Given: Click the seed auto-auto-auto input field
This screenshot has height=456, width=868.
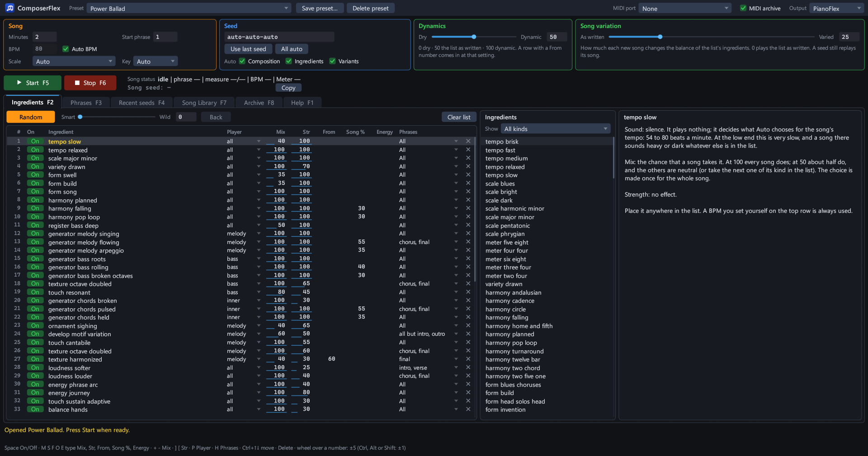Looking at the screenshot, I should (279, 37).
